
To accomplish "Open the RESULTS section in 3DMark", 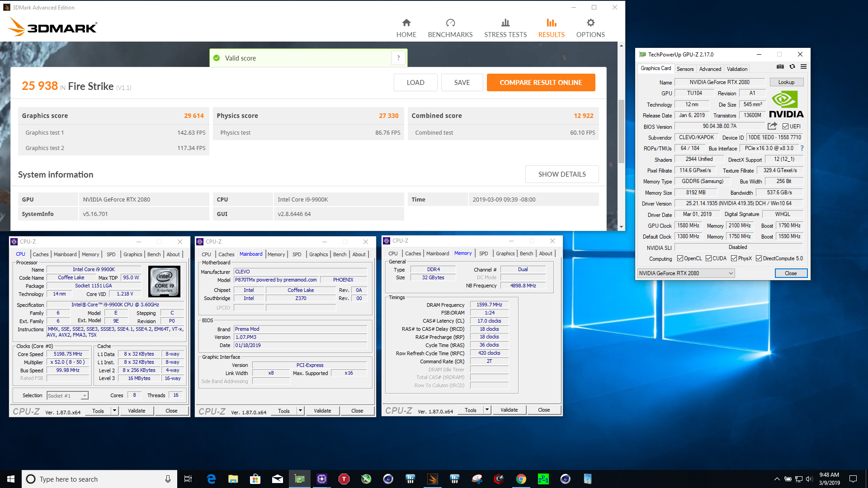I will click(x=551, y=28).
